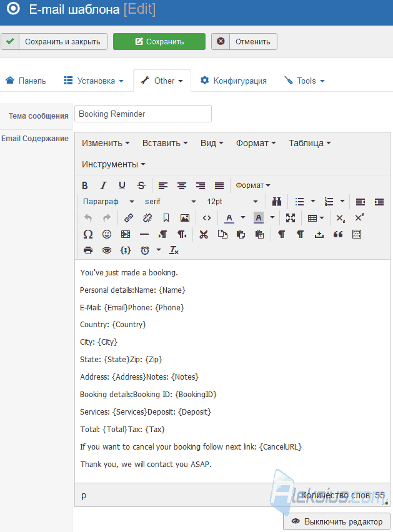The width and height of the screenshot is (393, 532).
Task: Click the Выключить редактор button
Action: 337,521
